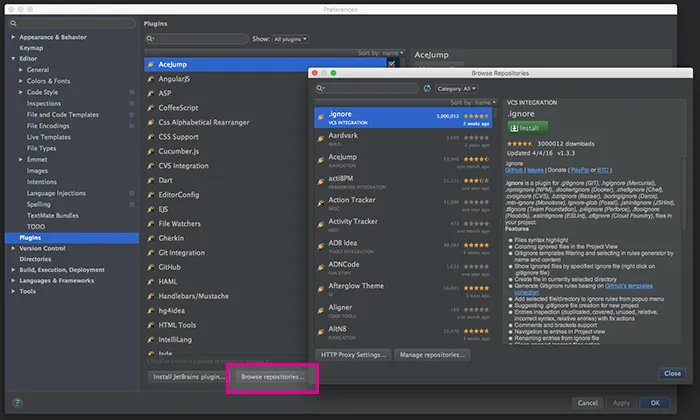The width and height of the screenshot is (700, 420).
Task: Expand Languages & Frameworks node
Action: pyautogui.click(x=13, y=280)
